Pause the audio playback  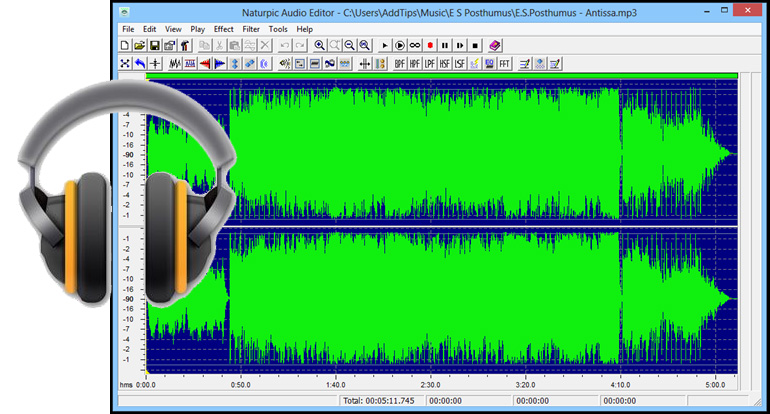click(445, 46)
